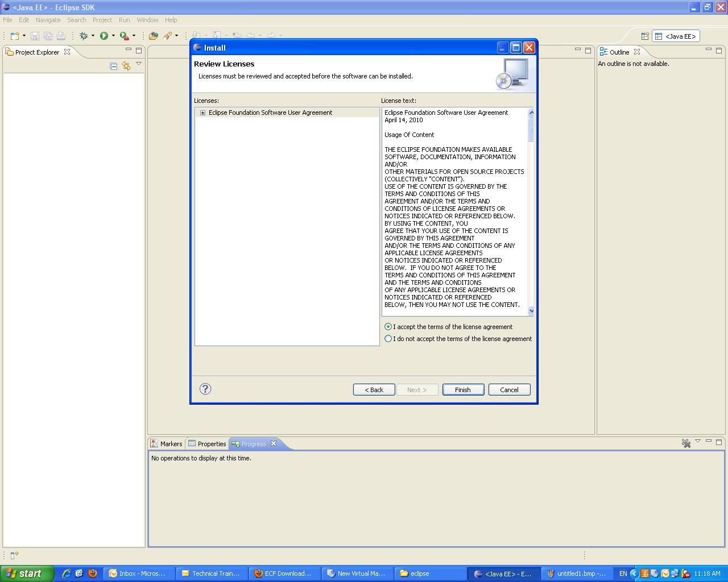
Task: Open the Project menu
Action: (x=102, y=20)
